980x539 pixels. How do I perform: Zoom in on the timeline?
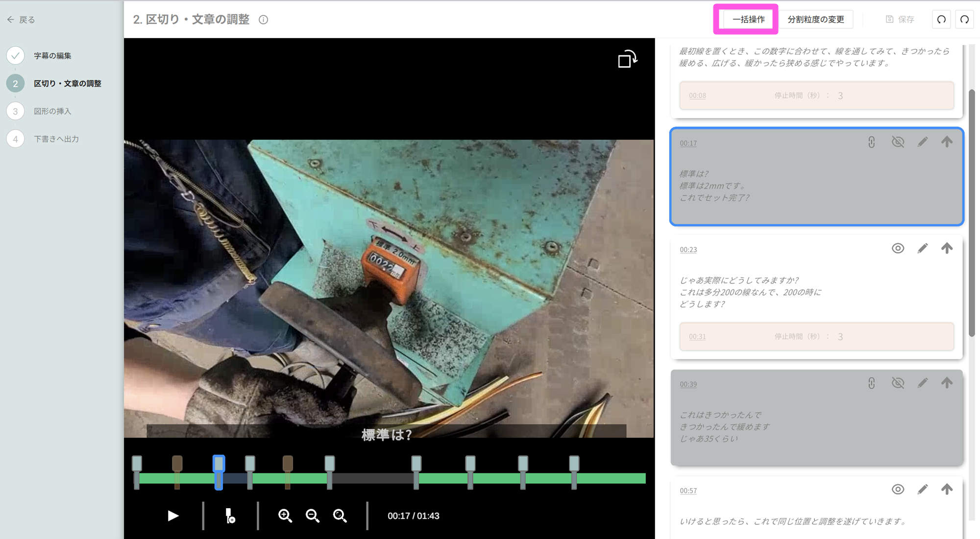point(285,516)
